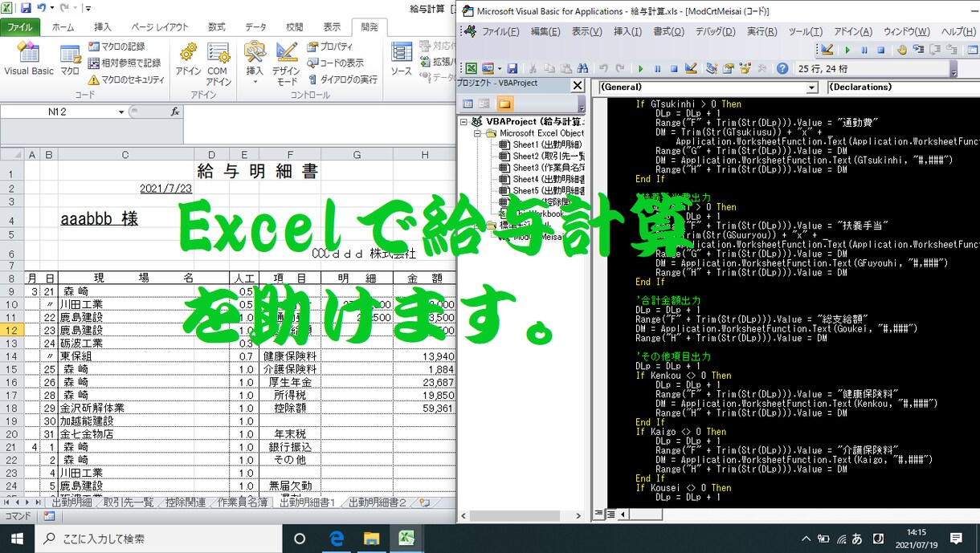Click the XML ソース icon
The height and width of the screenshot is (553, 980).
[x=401, y=60]
